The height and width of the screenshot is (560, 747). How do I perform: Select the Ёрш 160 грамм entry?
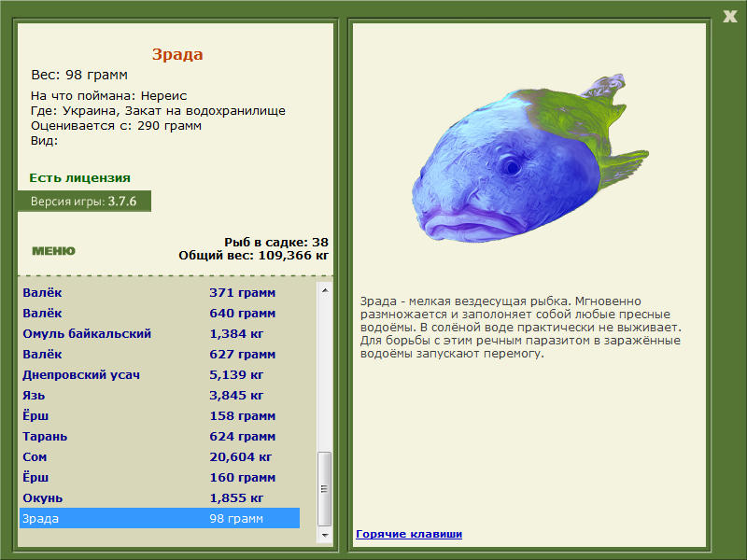coord(160,477)
